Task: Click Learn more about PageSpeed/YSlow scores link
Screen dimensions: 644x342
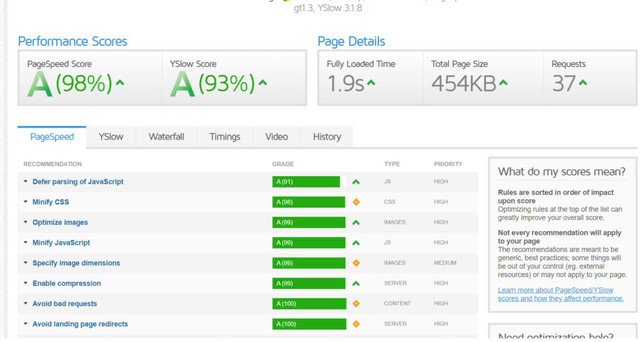Action: (560, 294)
